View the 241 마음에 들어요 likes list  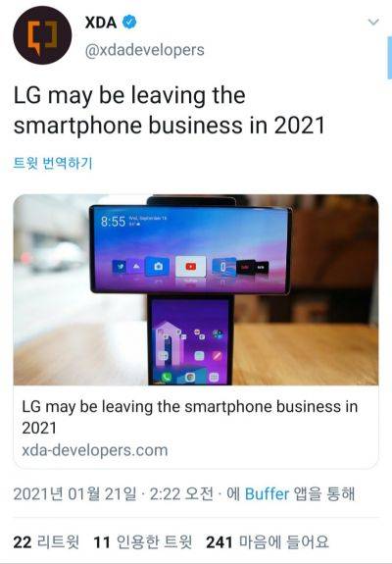click(x=268, y=542)
